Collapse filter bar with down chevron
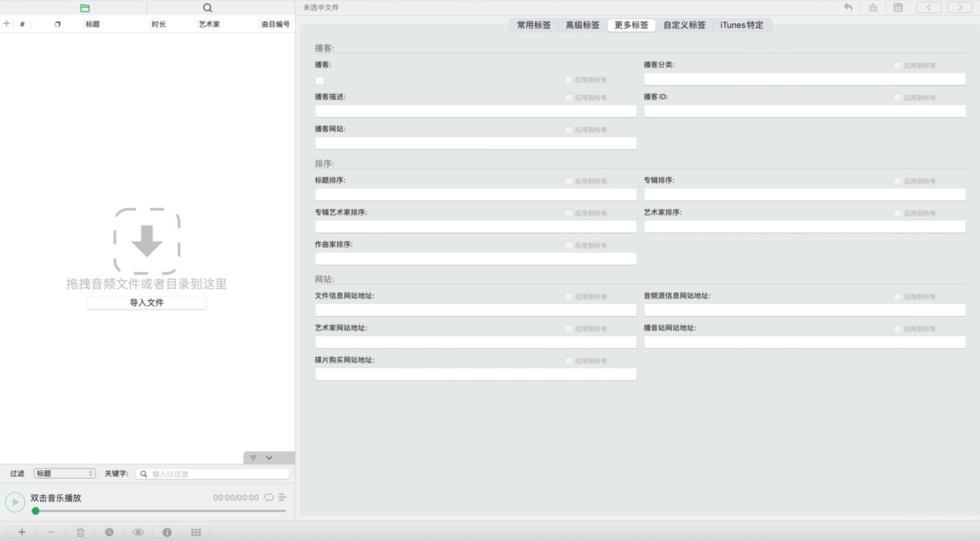980x541 pixels. (269, 458)
